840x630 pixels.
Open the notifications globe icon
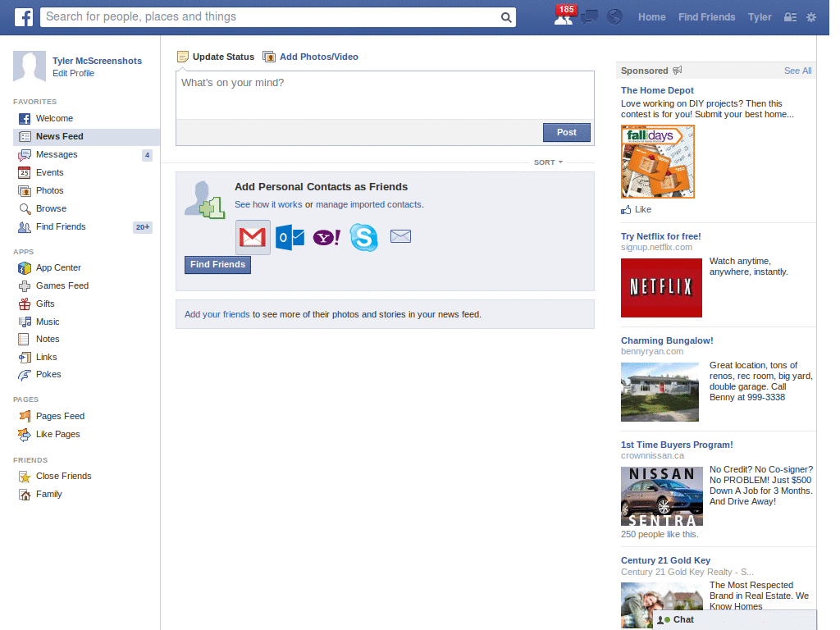tap(614, 17)
